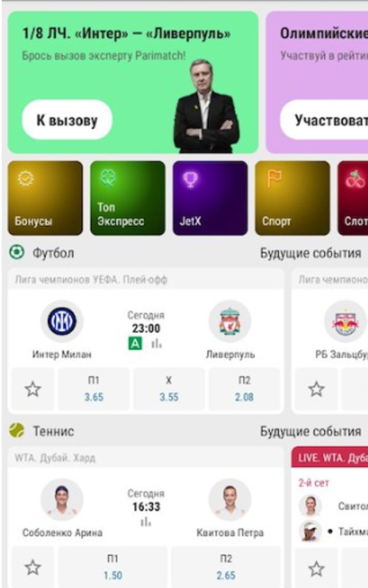The height and width of the screenshot is (588, 368).
Task: Open the Спорт flag tile
Action: pos(293,198)
